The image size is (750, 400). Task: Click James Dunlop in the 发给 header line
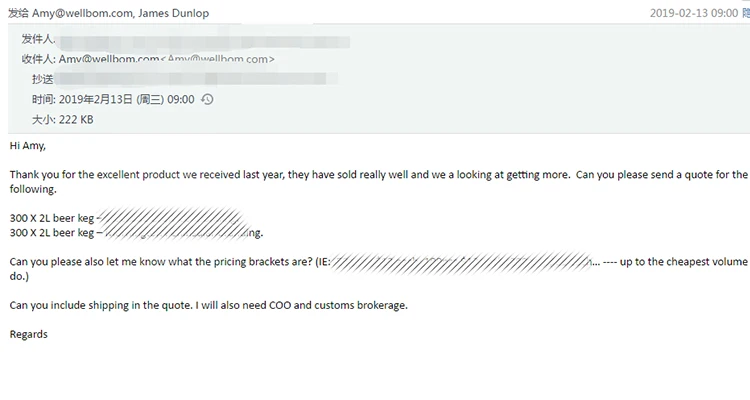(174, 13)
